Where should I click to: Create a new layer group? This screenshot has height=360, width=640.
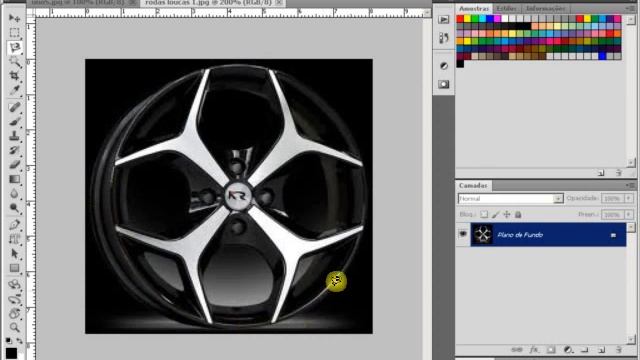click(x=584, y=350)
